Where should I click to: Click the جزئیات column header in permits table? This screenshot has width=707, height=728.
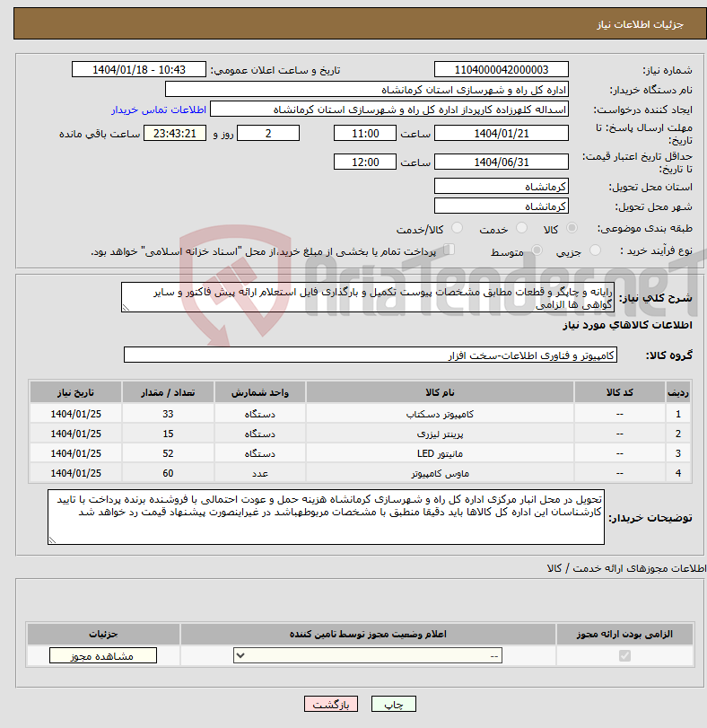(103, 634)
